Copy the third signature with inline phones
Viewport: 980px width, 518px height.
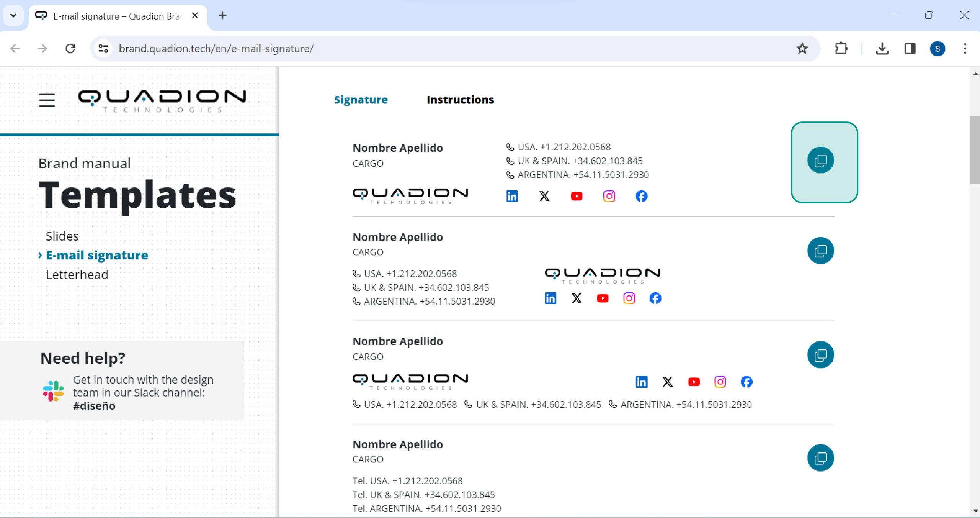click(x=820, y=355)
